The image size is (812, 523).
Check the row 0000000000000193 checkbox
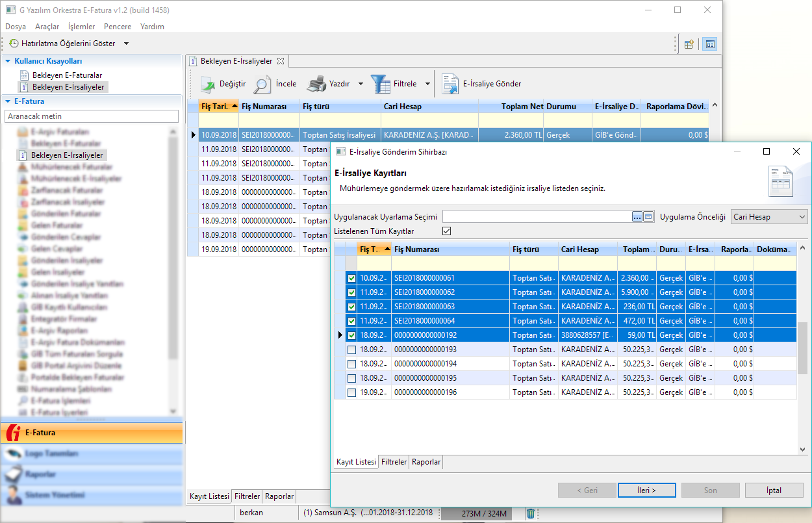(351, 350)
